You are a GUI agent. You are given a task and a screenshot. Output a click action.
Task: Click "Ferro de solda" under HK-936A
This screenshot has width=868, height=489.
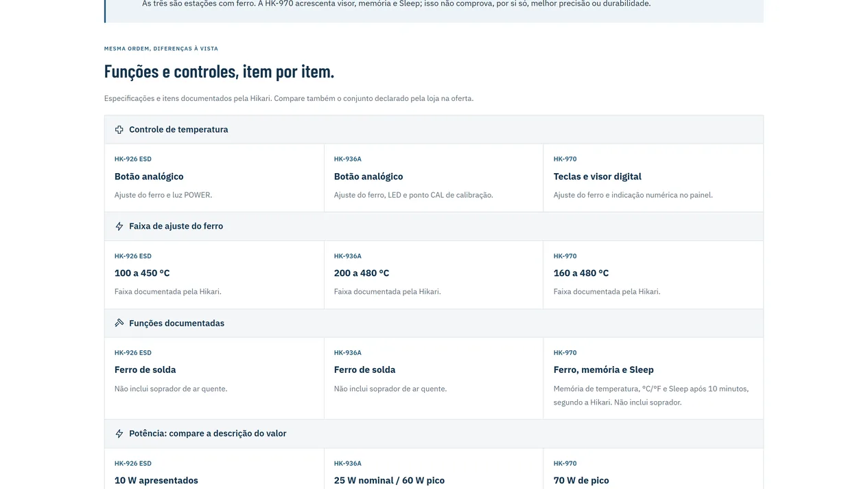click(365, 370)
